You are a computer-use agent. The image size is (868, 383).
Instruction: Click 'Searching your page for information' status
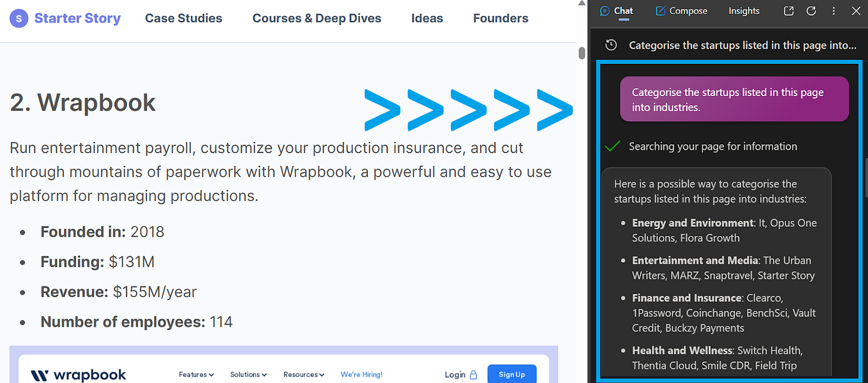pos(713,146)
